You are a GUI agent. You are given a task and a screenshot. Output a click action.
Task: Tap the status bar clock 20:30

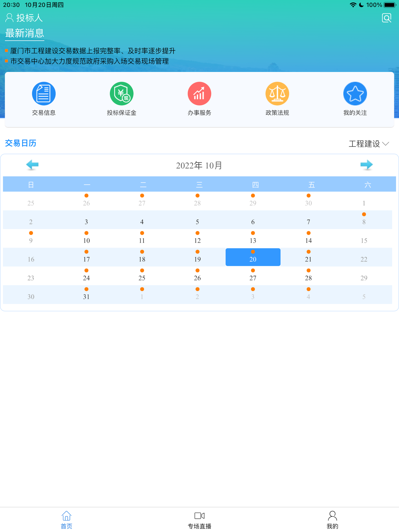pyautogui.click(x=11, y=5)
